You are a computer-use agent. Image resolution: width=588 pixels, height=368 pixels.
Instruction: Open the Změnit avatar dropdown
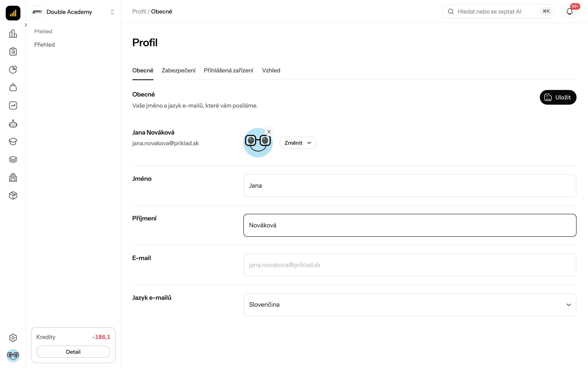298,143
